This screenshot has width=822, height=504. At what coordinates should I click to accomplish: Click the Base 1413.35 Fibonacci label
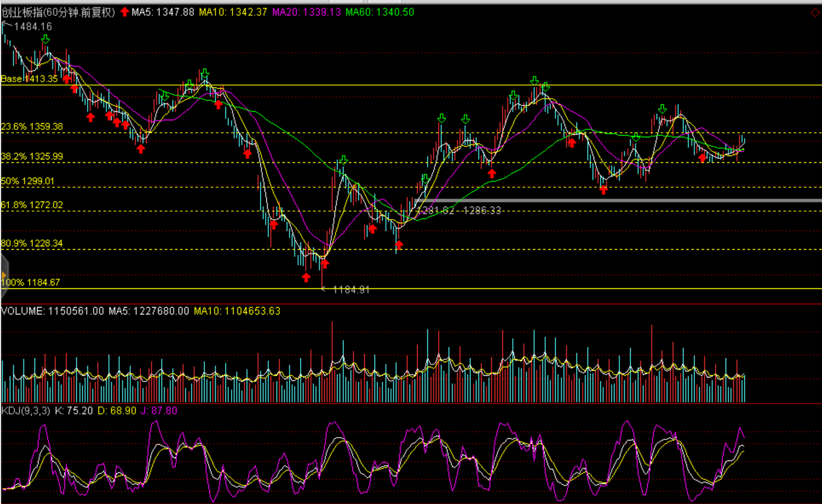tap(30, 79)
